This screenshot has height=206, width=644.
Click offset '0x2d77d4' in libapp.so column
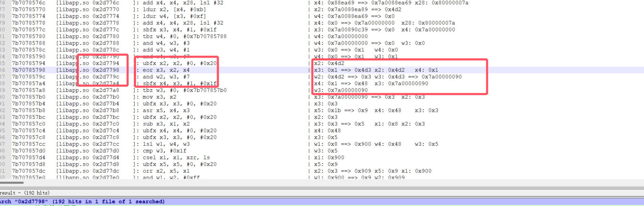pos(106,157)
